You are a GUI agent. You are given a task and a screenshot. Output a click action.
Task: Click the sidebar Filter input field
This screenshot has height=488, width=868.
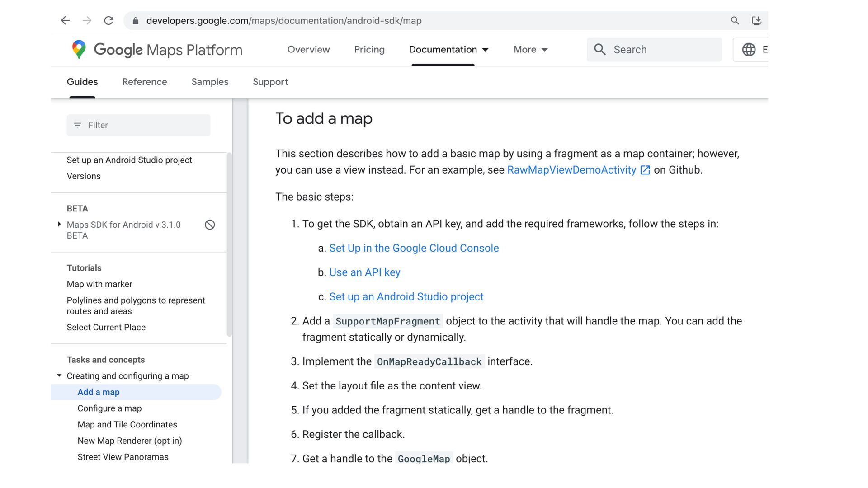point(138,125)
